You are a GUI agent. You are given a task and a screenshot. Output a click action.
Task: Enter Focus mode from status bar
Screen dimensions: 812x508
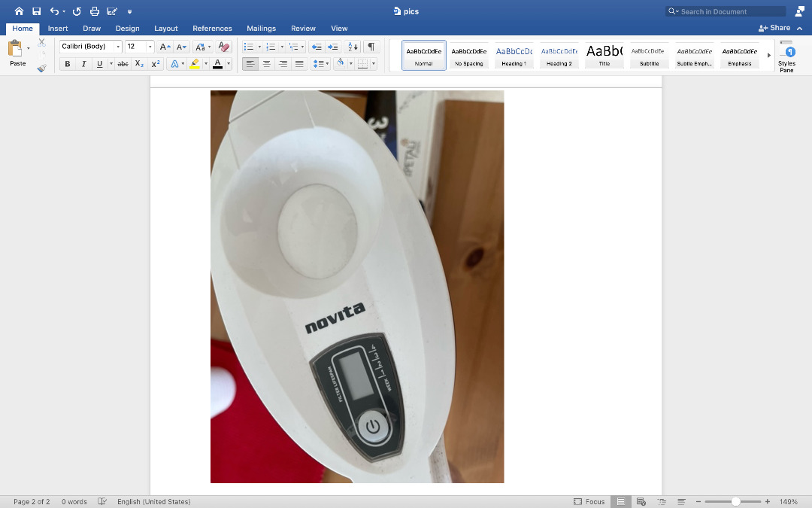[589, 501]
